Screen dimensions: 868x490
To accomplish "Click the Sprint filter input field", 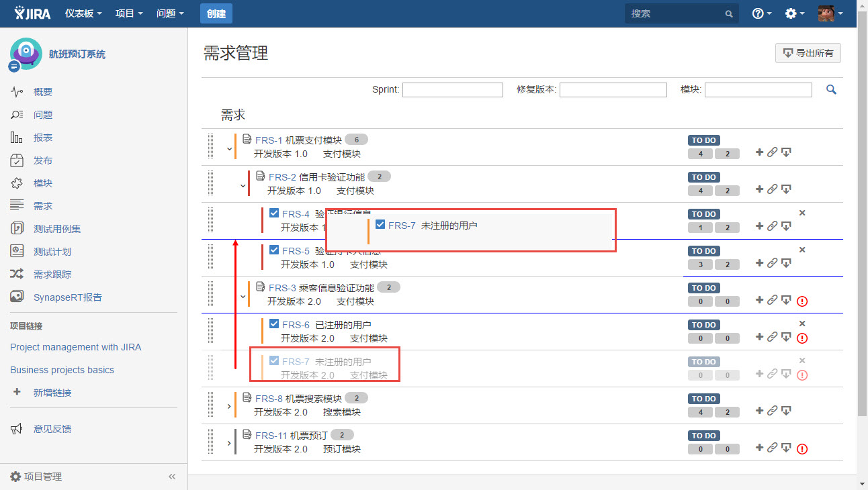I will click(453, 89).
